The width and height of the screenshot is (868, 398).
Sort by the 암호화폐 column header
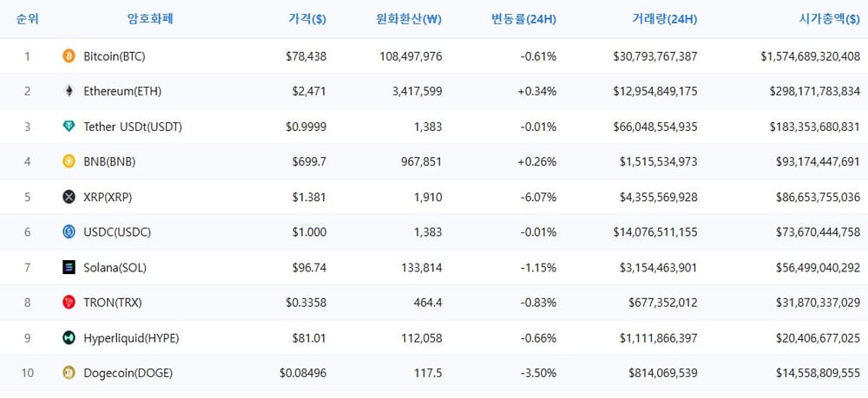(x=150, y=19)
